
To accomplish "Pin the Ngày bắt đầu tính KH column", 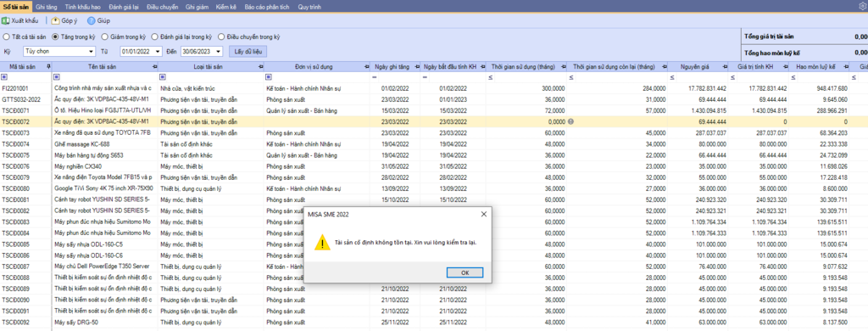I will [x=481, y=66].
